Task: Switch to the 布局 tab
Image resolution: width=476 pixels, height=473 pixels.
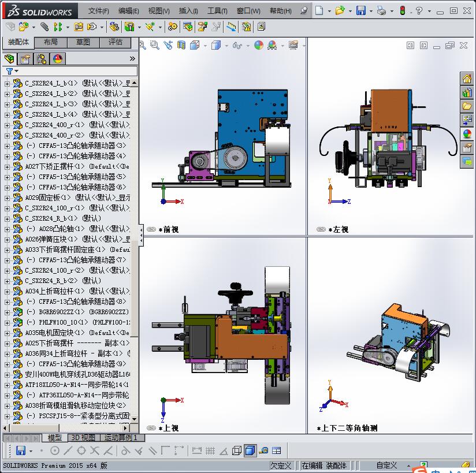Action: [x=51, y=43]
